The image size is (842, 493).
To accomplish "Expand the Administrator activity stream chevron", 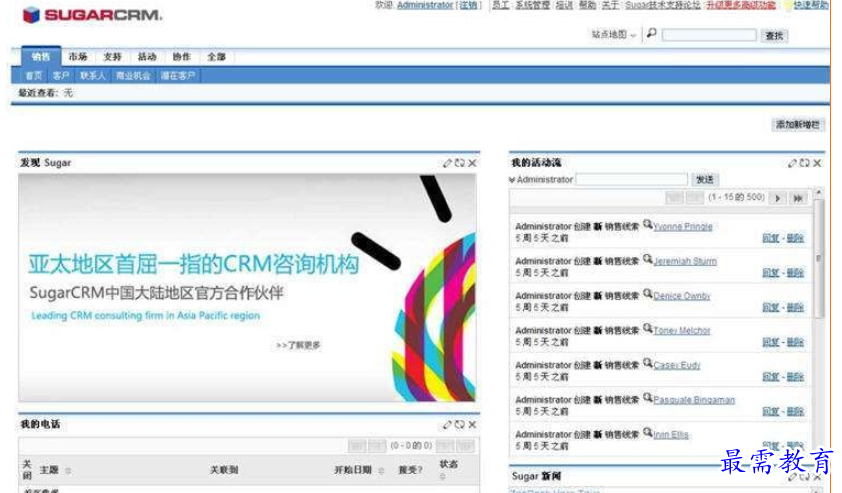I will pyautogui.click(x=512, y=180).
